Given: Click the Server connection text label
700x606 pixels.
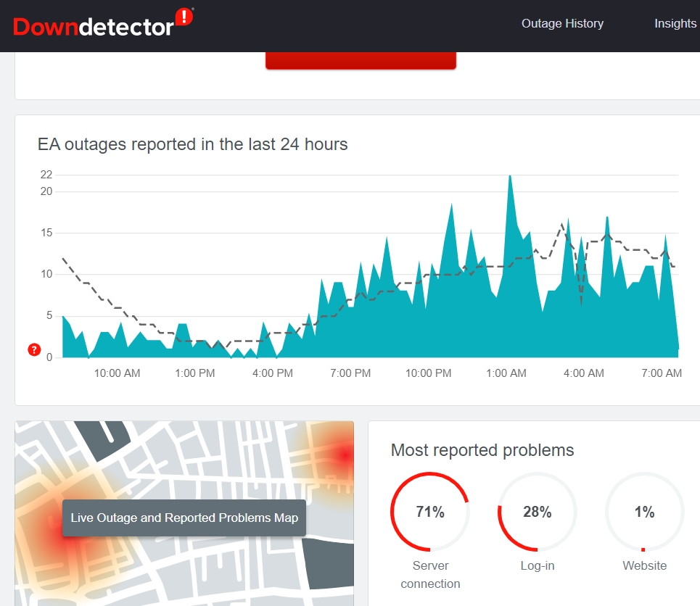Looking at the screenshot, I should point(430,574).
